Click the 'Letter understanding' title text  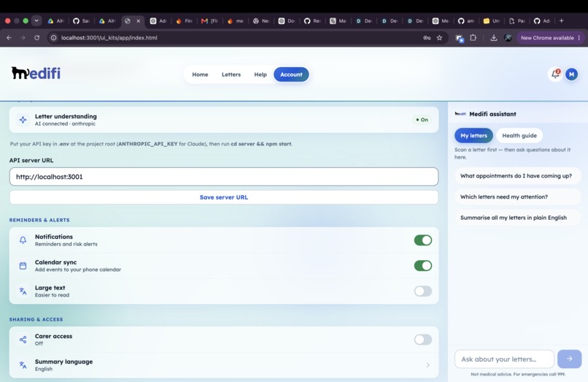[66, 116]
